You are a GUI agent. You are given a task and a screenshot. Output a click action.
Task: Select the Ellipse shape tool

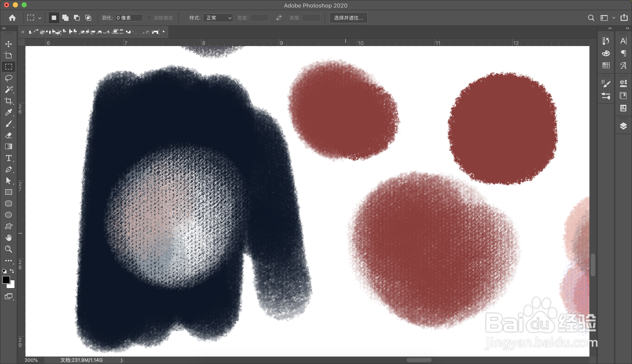[x=9, y=215]
